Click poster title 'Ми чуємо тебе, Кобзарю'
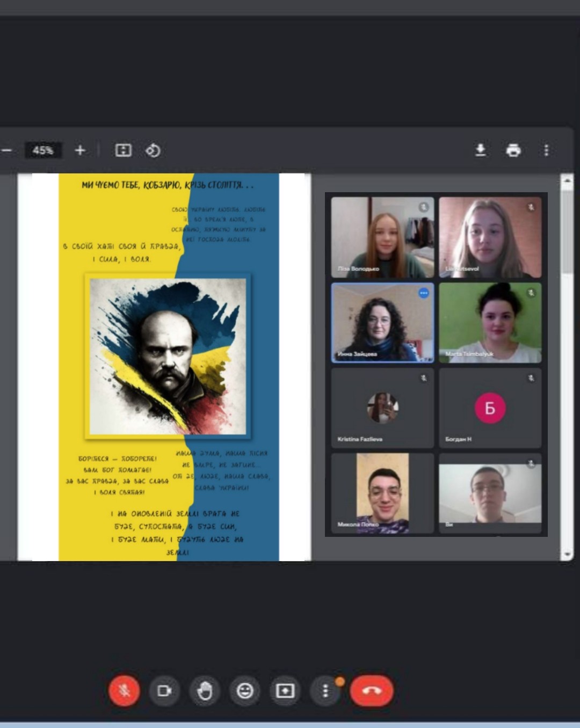This screenshot has height=728, width=580. pos(167,185)
